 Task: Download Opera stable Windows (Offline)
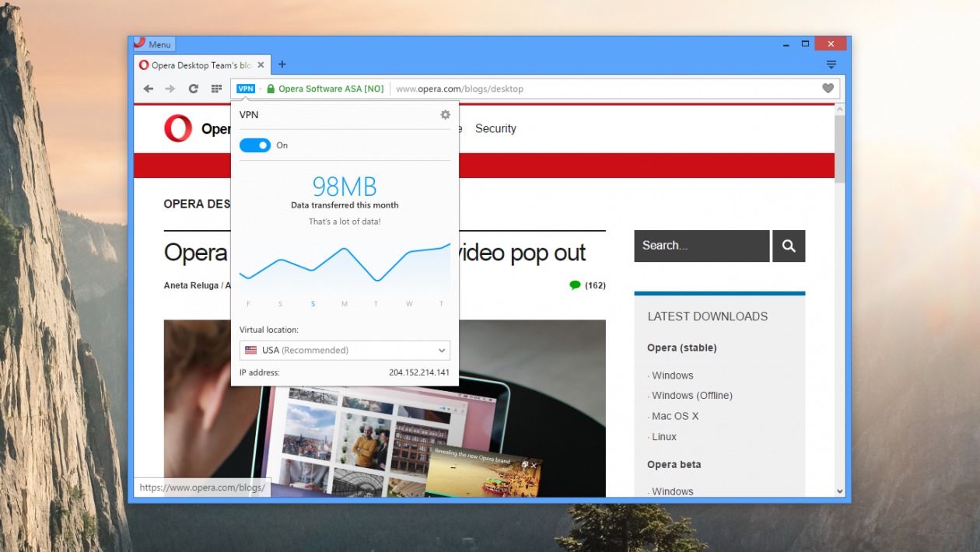point(692,395)
